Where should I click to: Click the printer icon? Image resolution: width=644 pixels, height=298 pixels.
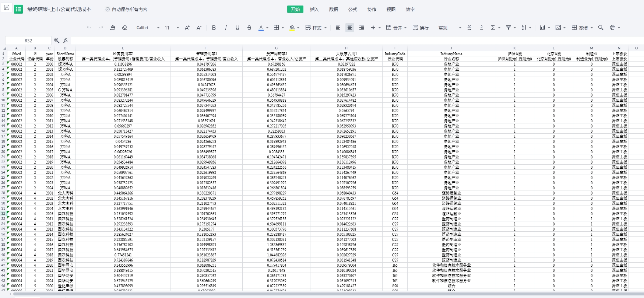[x=613, y=28]
